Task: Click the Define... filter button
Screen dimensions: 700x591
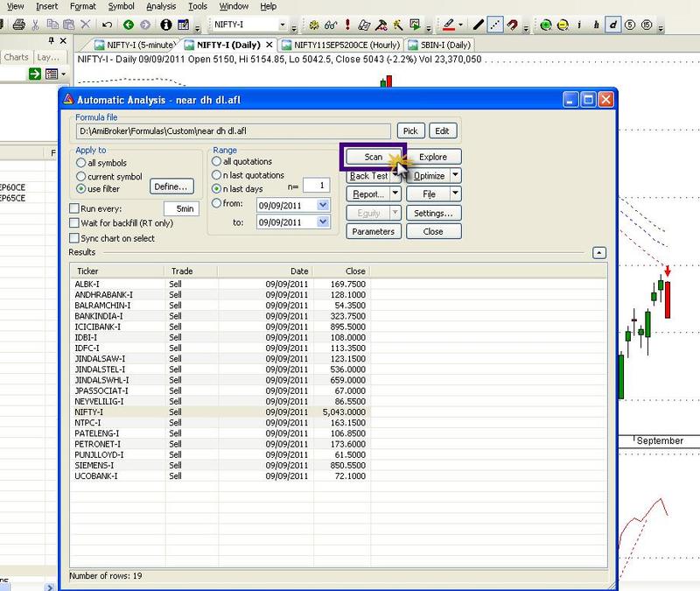Action: point(171,186)
